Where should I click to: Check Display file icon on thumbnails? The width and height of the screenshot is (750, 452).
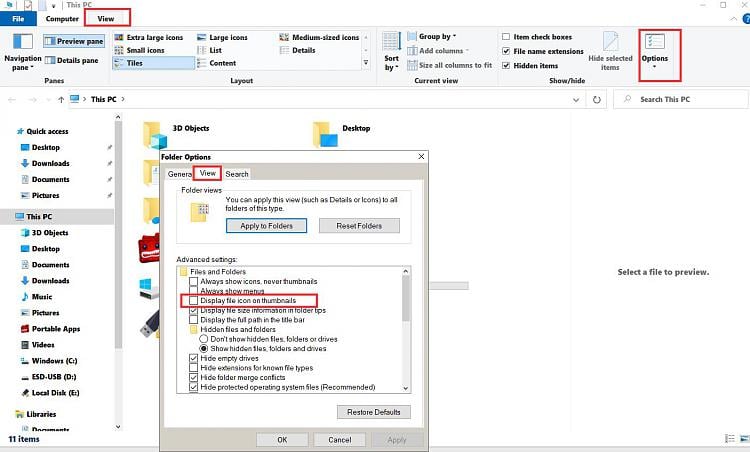[x=194, y=301]
